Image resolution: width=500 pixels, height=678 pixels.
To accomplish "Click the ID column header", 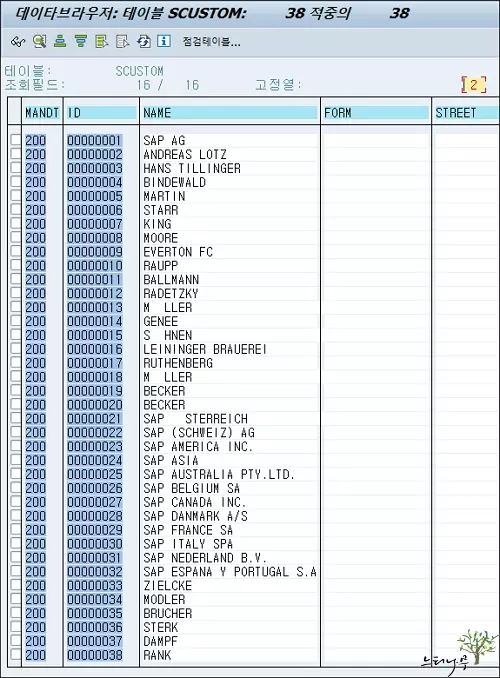I will click(x=101, y=113).
